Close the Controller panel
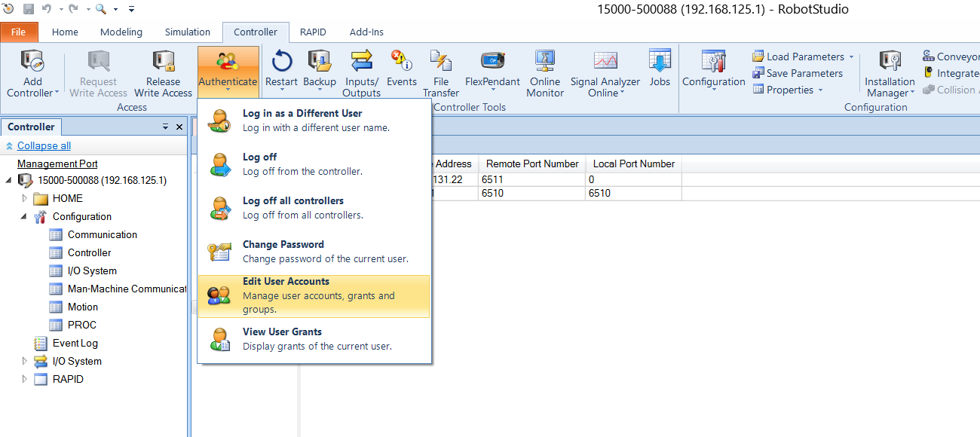The width and height of the screenshot is (980, 437). (x=179, y=127)
